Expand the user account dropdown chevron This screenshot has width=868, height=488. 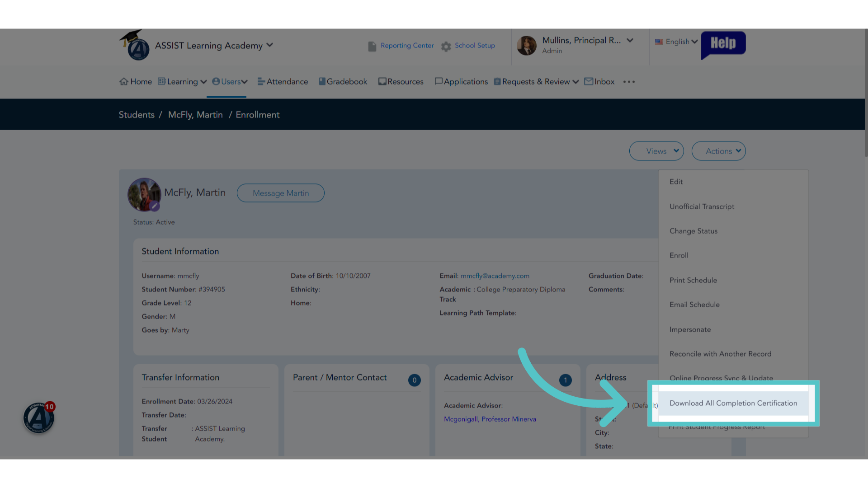click(x=630, y=40)
